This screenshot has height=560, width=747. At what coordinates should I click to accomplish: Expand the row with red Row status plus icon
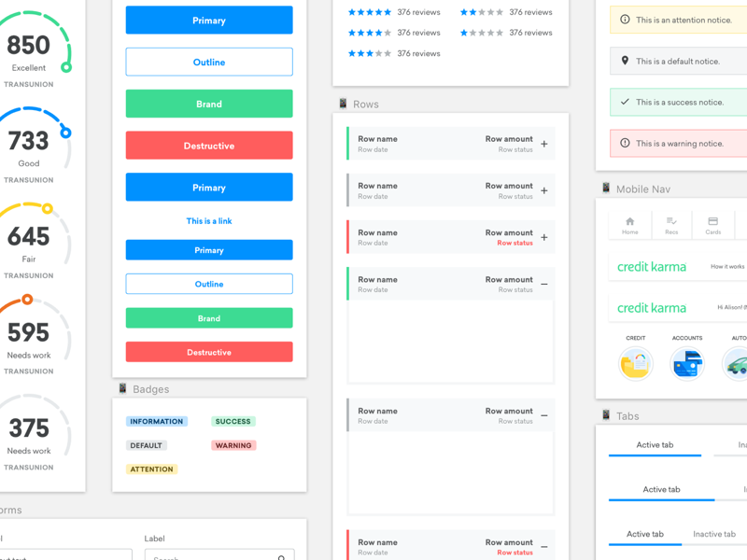pyautogui.click(x=544, y=237)
